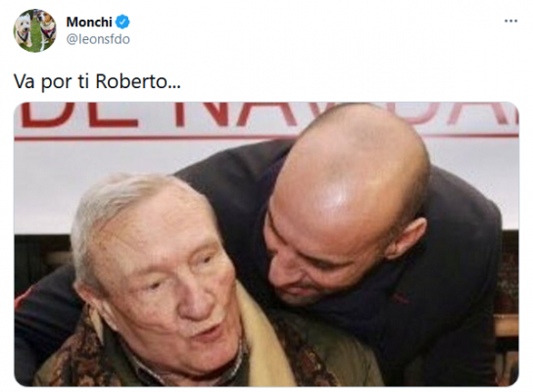Open the three-dot more options menu
The image size is (533, 392).
[510, 22]
